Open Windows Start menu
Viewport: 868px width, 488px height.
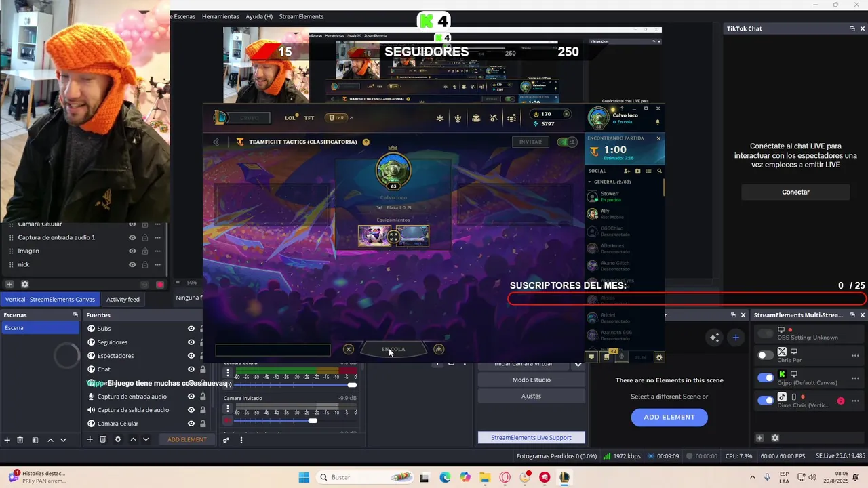pyautogui.click(x=304, y=478)
